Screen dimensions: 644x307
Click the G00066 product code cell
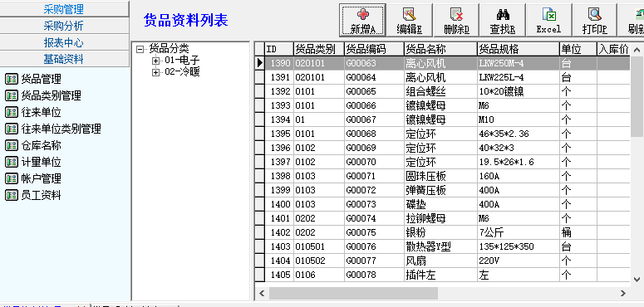pyautogui.click(x=374, y=105)
